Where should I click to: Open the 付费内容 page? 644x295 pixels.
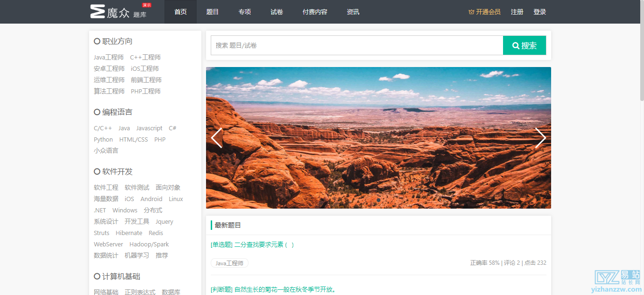(x=314, y=12)
